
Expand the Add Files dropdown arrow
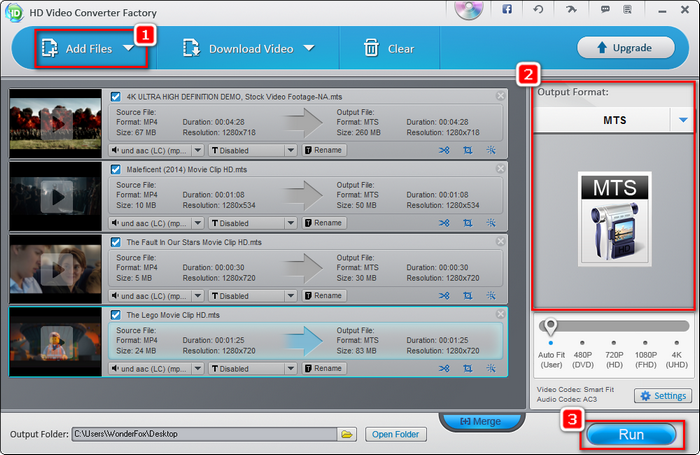pyautogui.click(x=129, y=48)
